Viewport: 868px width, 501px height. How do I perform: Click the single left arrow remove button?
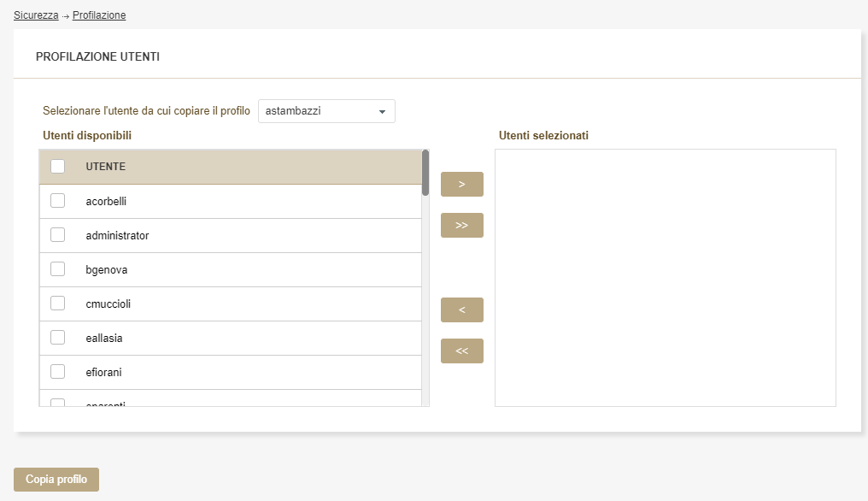pyautogui.click(x=461, y=309)
